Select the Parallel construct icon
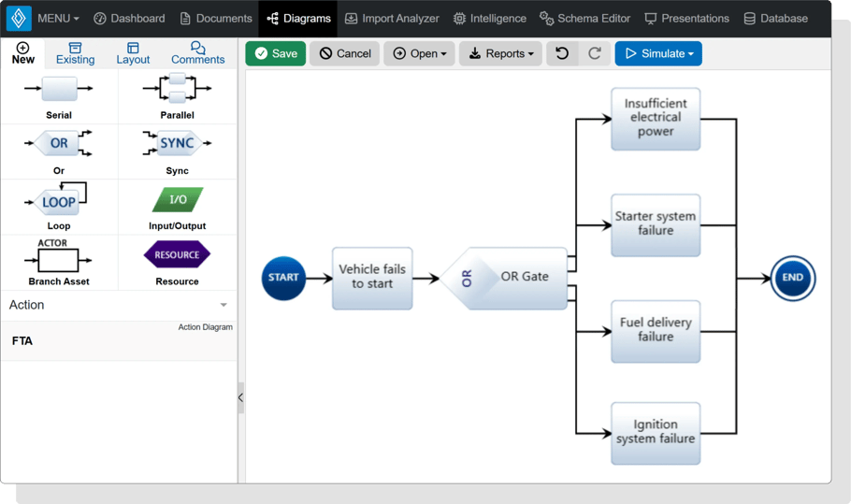This screenshot has height=504, width=851. coord(177,89)
